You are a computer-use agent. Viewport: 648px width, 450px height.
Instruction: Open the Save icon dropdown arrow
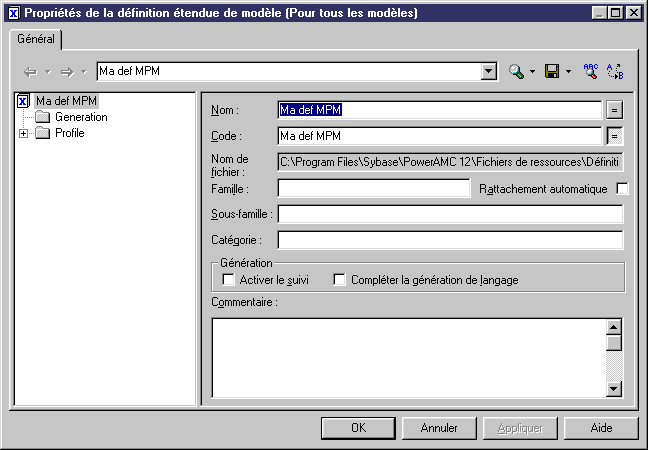568,72
